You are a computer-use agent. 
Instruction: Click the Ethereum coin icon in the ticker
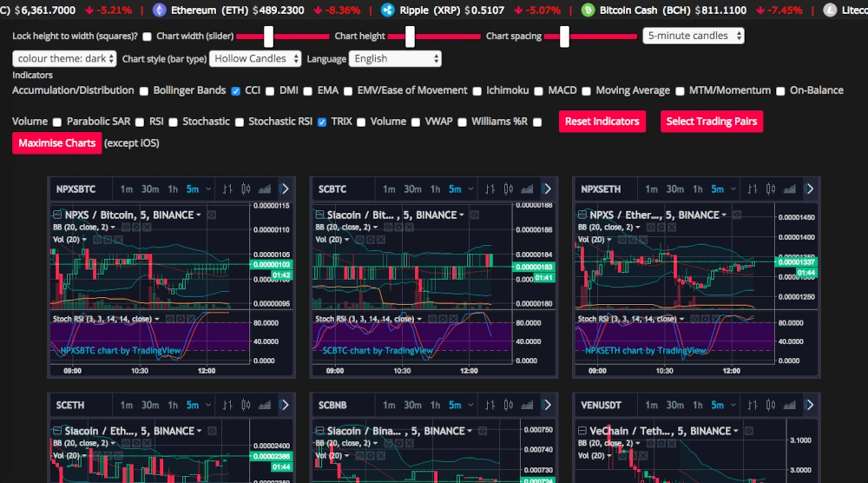[160, 10]
